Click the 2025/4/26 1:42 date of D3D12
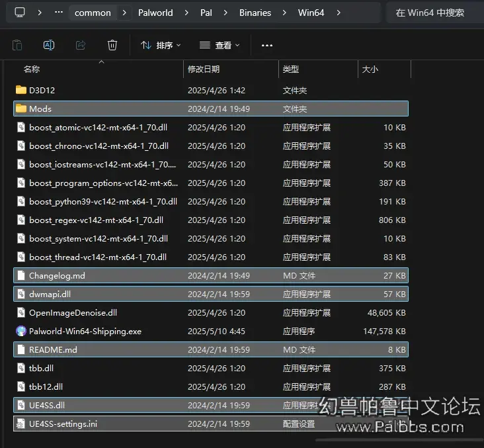 point(216,90)
